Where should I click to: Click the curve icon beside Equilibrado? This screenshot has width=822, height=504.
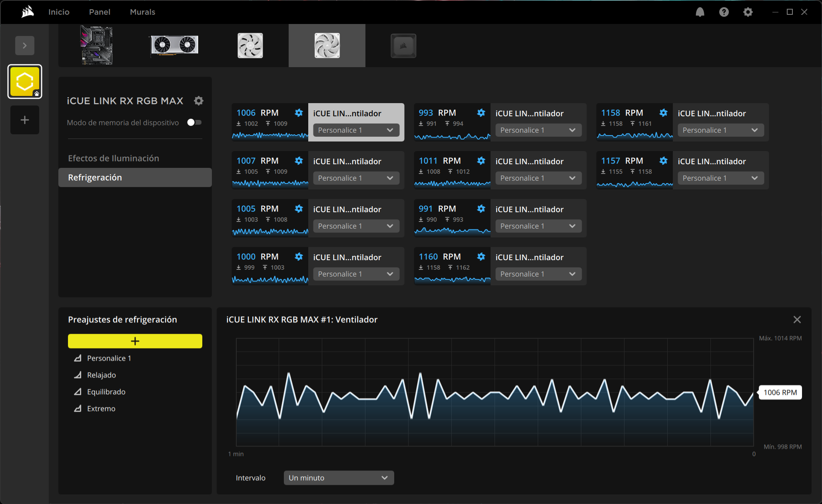click(78, 392)
